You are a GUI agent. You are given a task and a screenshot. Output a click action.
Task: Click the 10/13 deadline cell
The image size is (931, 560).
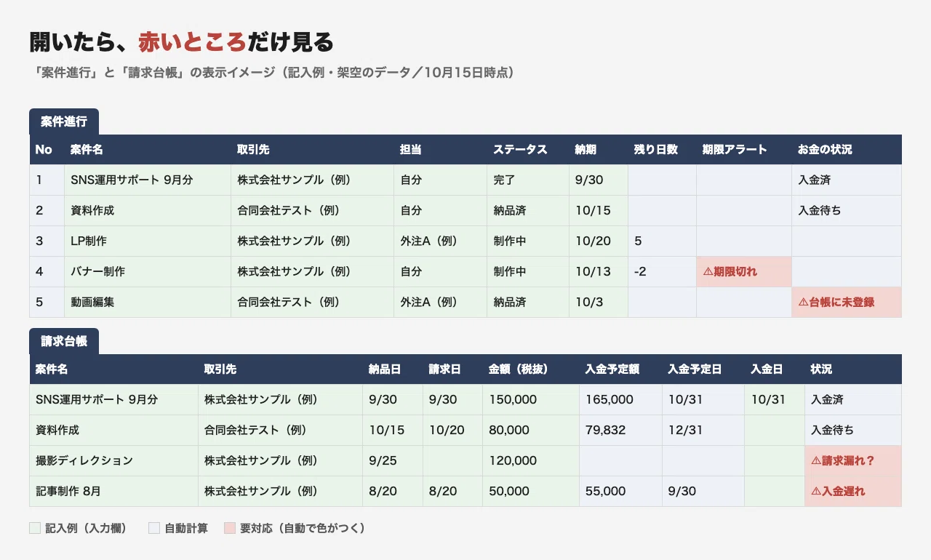point(599,272)
